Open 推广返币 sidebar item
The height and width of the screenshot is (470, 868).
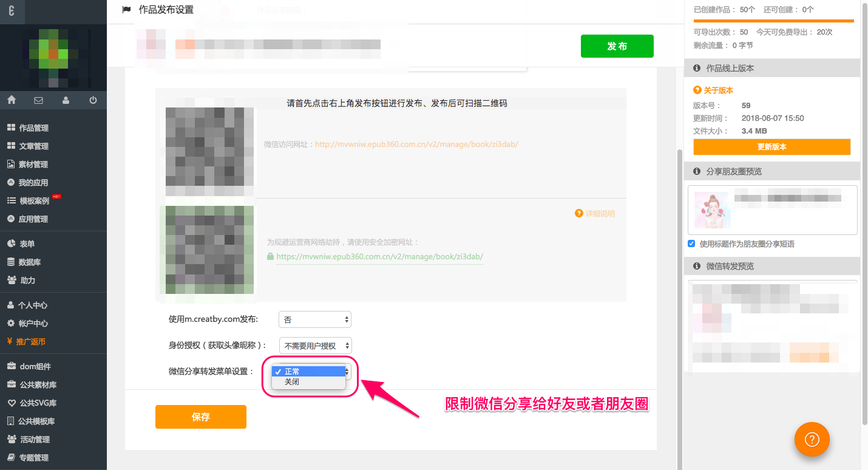pyautogui.click(x=30, y=342)
